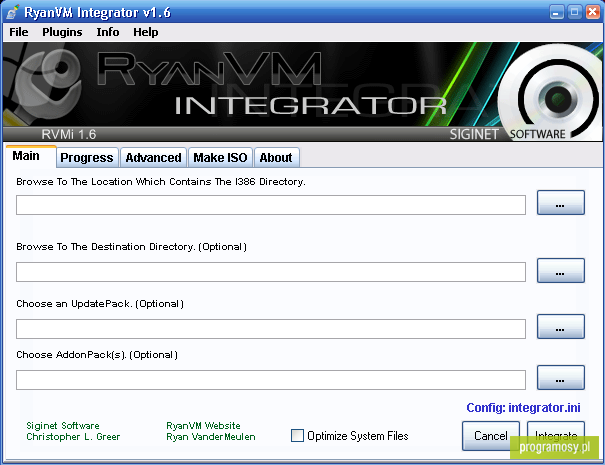
Task: Open the Siginet Software link
Action: click(x=63, y=426)
